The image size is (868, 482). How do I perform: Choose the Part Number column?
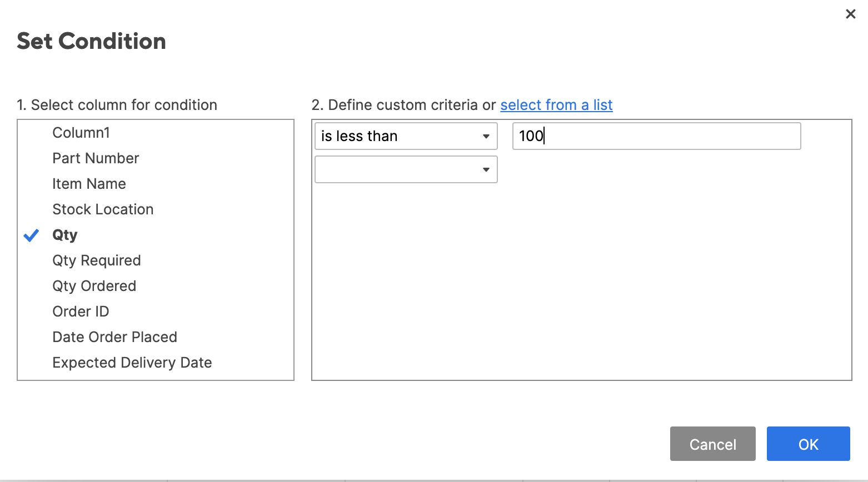[x=96, y=158]
